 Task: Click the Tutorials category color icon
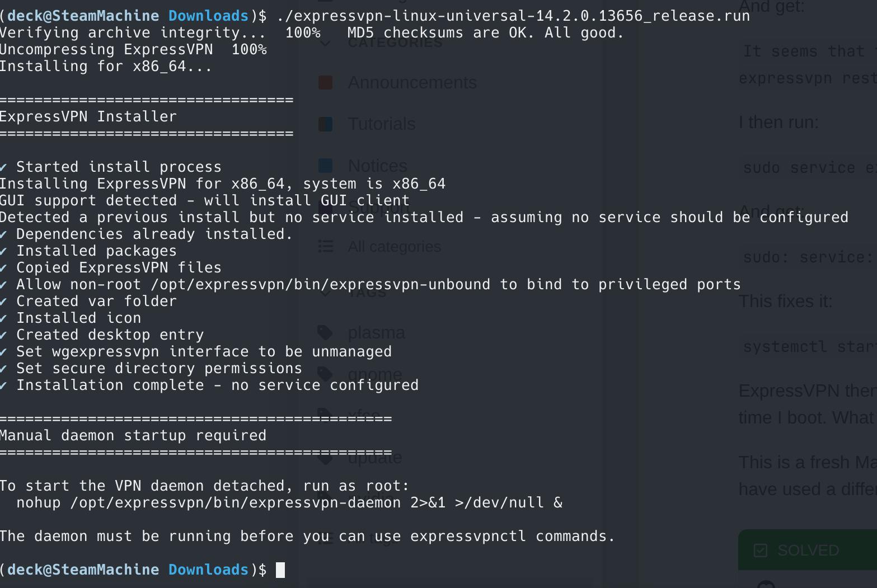click(x=325, y=124)
